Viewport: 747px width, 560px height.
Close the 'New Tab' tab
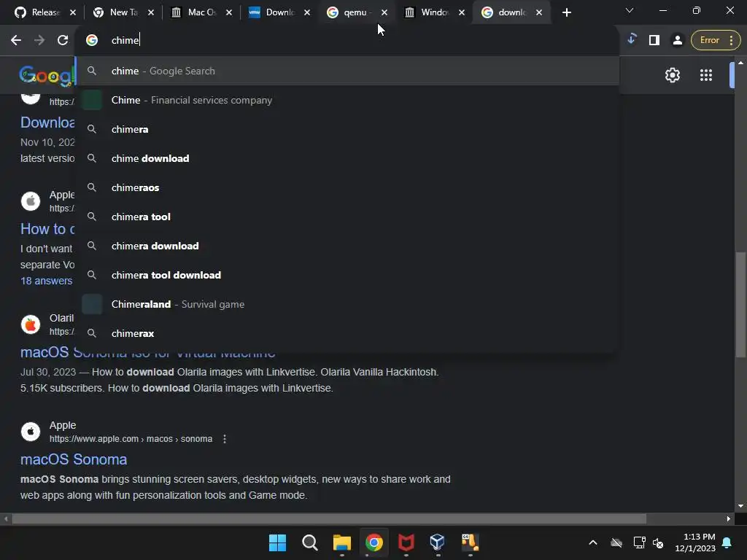(x=151, y=12)
